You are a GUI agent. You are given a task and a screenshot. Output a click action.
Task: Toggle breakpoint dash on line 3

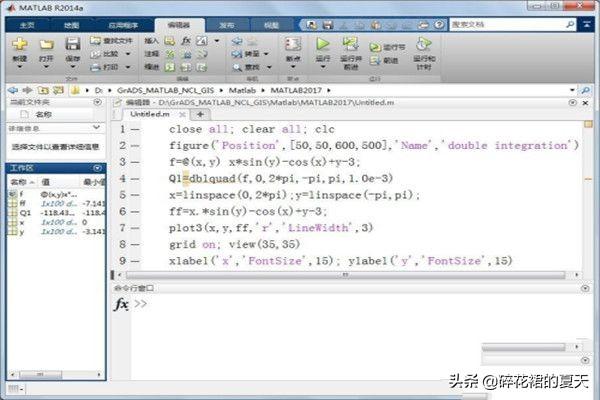[135, 162]
